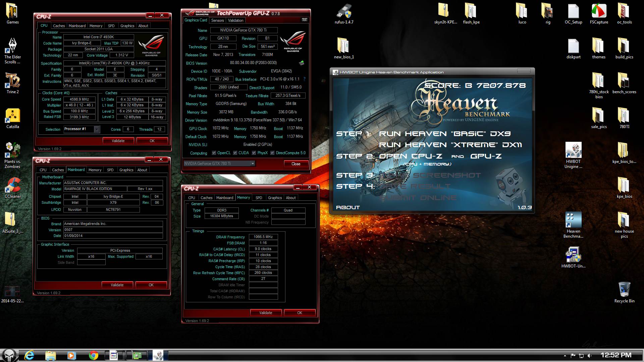Open the themes folder
Image resolution: width=644 pixels, height=362 pixels.
(599, 48)
